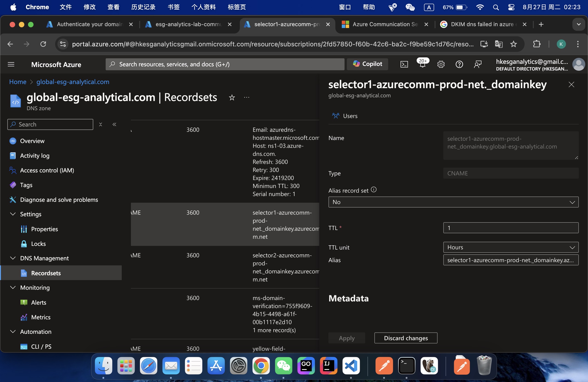The width and height of the screenshot is (588, 382).
Task: Open WeChat from the Dock
Action: pyautogui.click(x=283, y=366)
